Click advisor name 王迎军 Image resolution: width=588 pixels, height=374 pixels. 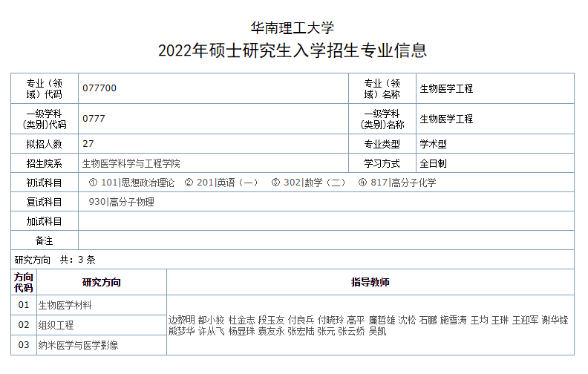[x=526, y=320]
